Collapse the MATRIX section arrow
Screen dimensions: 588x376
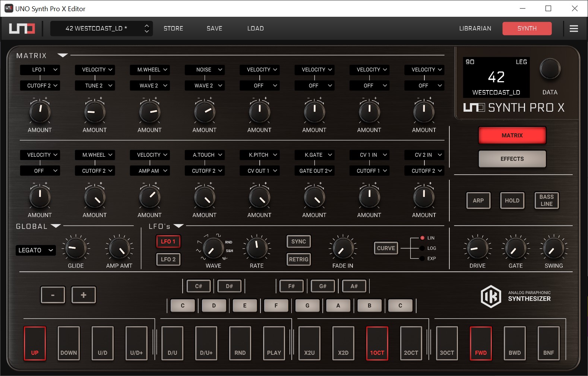[63, 55]
